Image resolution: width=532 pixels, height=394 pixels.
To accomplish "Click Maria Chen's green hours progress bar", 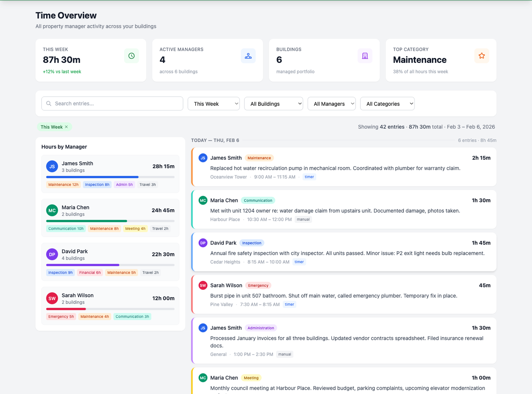I will click(x=86, y=221).
